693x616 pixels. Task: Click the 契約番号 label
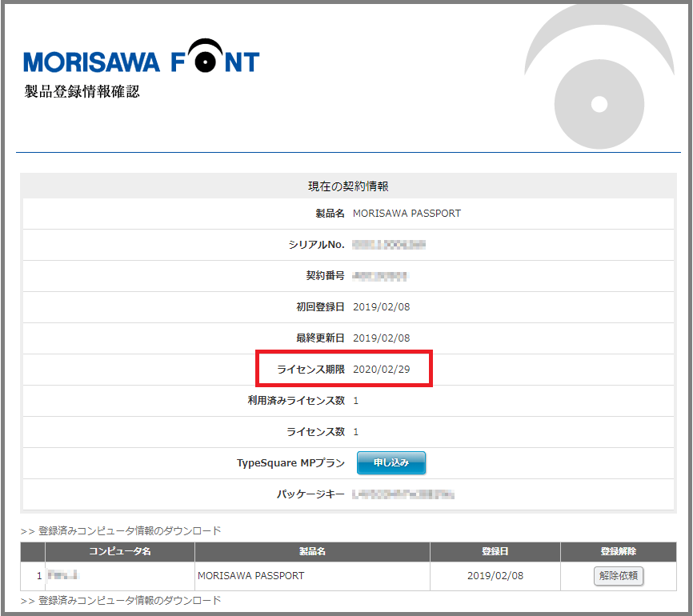click(325, 276)
